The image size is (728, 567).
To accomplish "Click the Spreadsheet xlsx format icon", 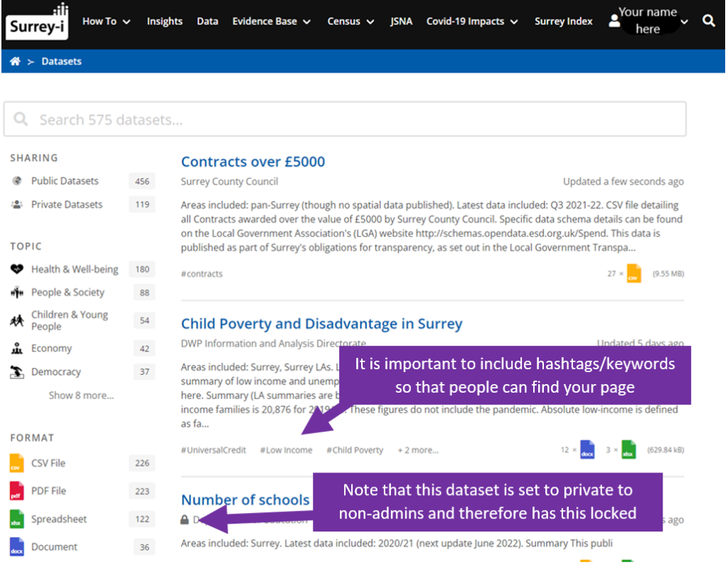I will point(16,519).
